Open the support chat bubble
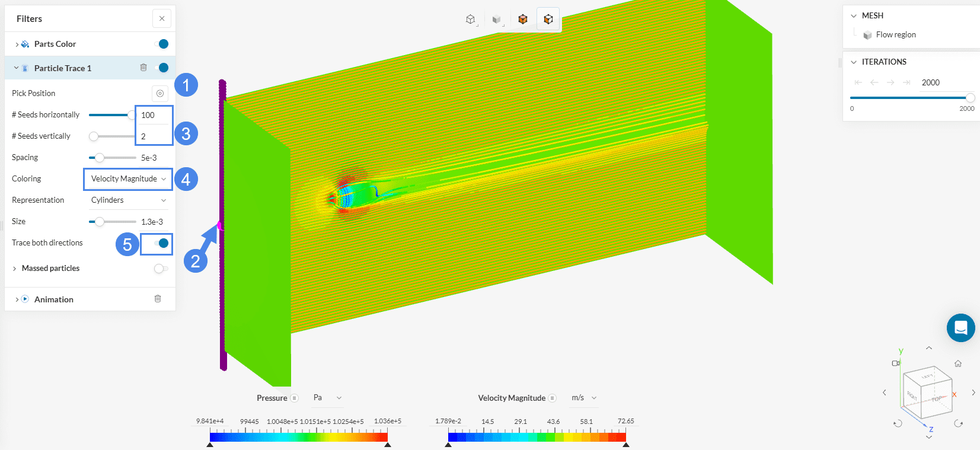This screenshot has height=450, width=980. coord(960,328)
